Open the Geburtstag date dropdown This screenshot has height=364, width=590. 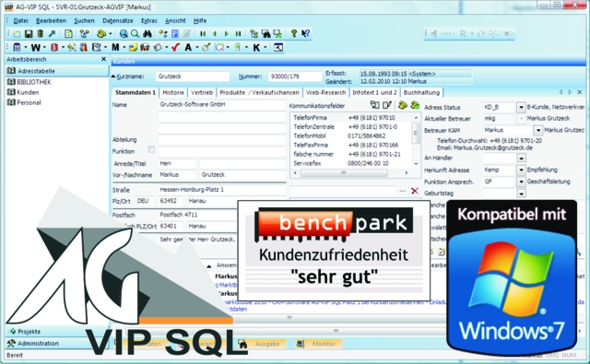click(x=521, y=194)
